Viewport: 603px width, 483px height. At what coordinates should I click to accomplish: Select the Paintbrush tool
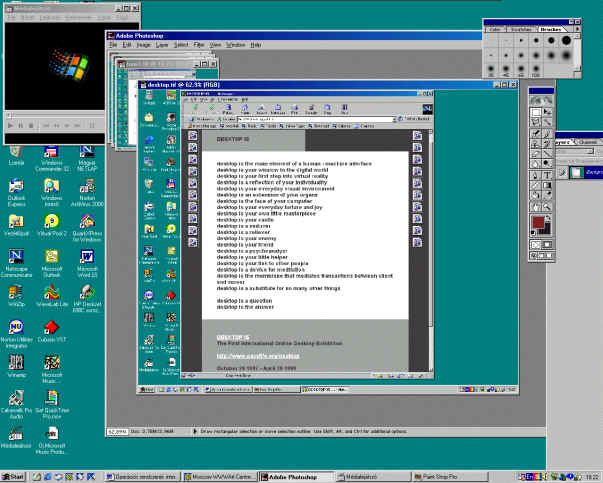point(547,134)
